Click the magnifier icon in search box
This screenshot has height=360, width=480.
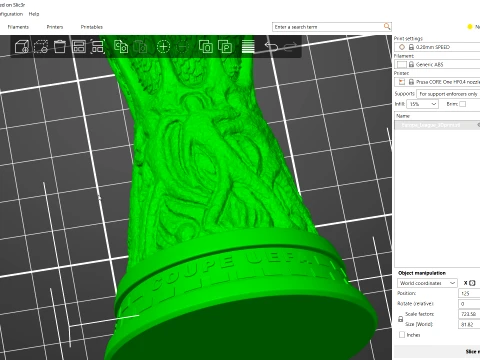click(387, 26)
